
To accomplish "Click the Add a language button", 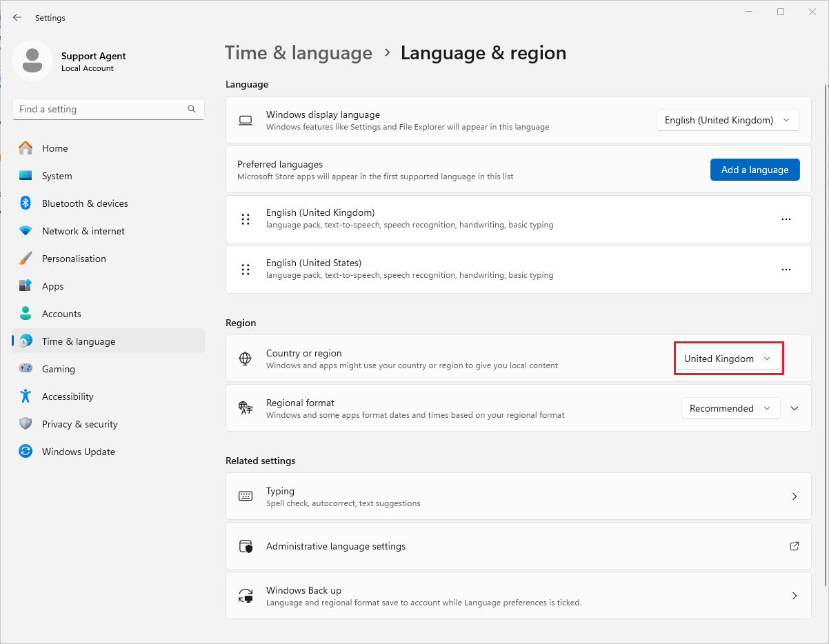I will 755,170.
